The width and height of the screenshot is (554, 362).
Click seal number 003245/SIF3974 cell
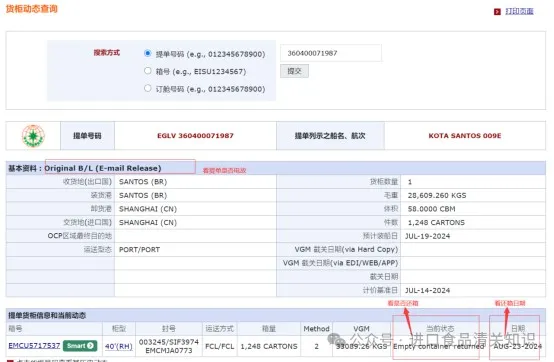click(x=169, y=346)
